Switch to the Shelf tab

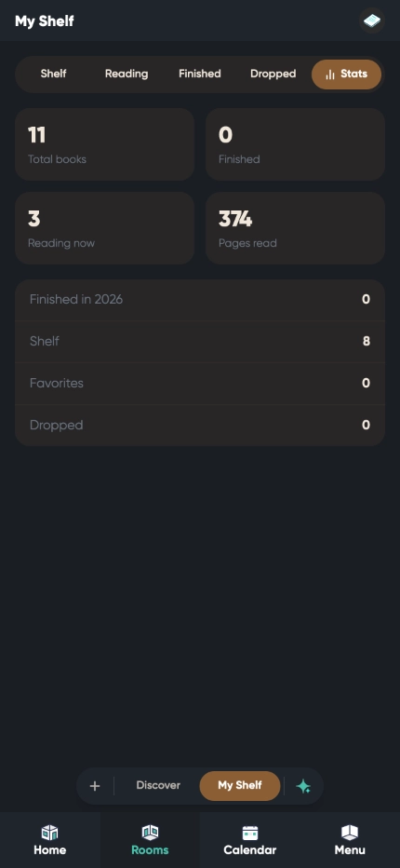coord(53,75)
